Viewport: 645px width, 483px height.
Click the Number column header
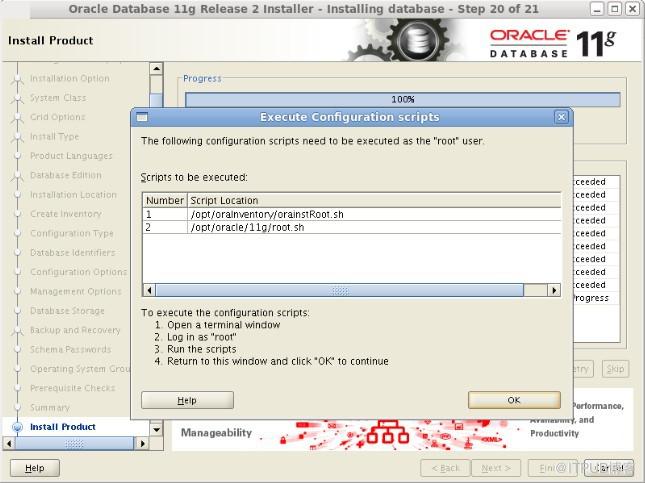tap(165, 200)
